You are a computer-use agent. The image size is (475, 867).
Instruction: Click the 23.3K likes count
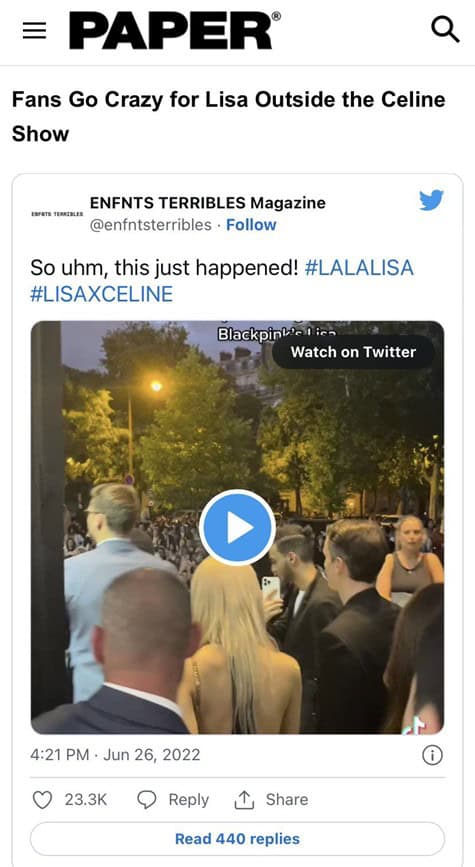[x=86, y=800]
